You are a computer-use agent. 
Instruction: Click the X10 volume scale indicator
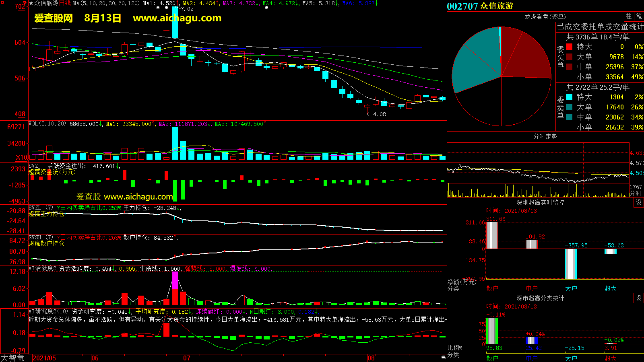[21, 157]
